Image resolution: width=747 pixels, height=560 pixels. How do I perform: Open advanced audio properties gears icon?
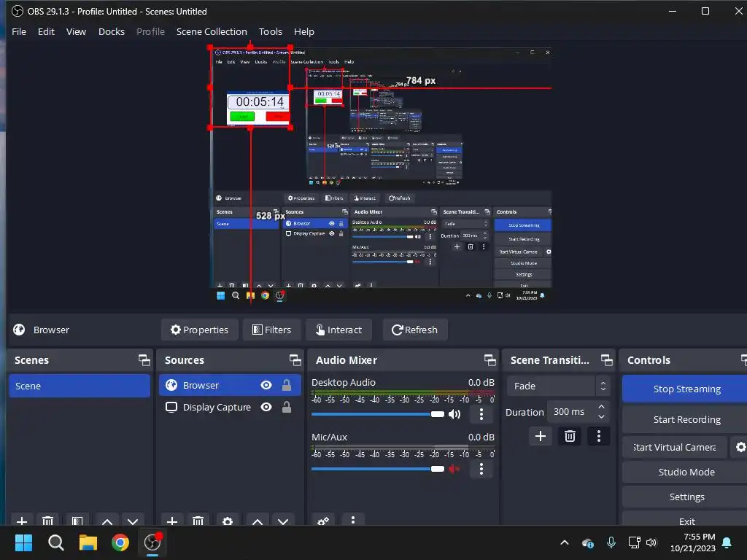click(323, 521)
